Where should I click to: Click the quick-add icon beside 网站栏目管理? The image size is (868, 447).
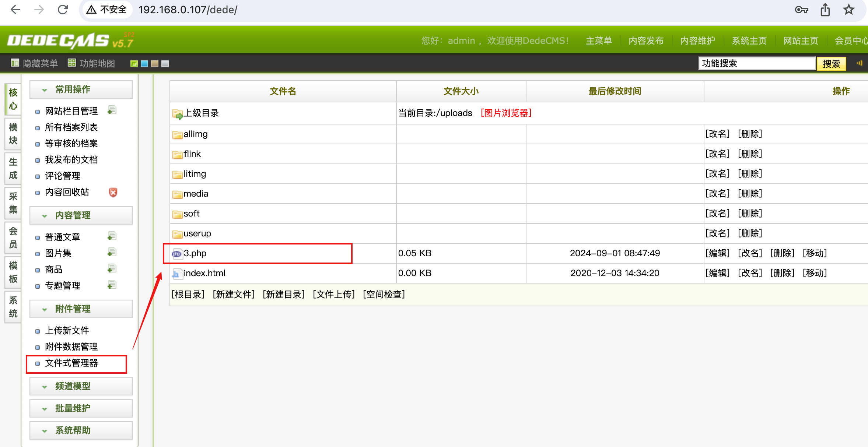[112, 110]
